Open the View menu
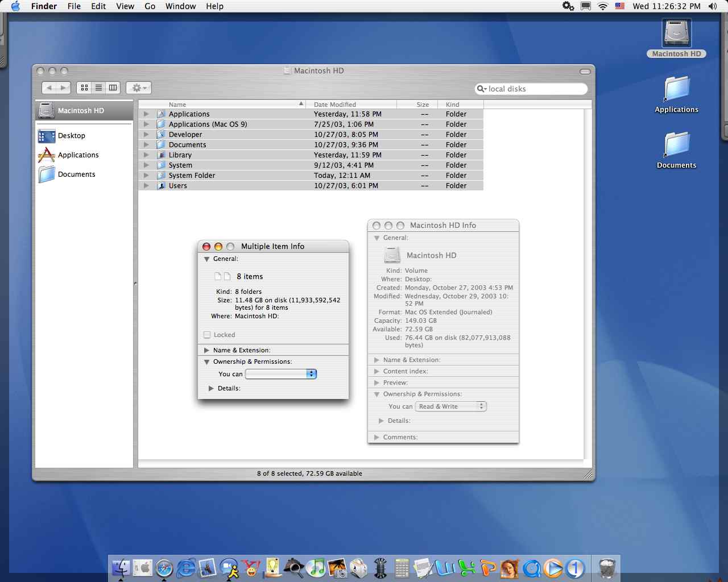This screenshot has width=728, height=582. tap(125, 6)
